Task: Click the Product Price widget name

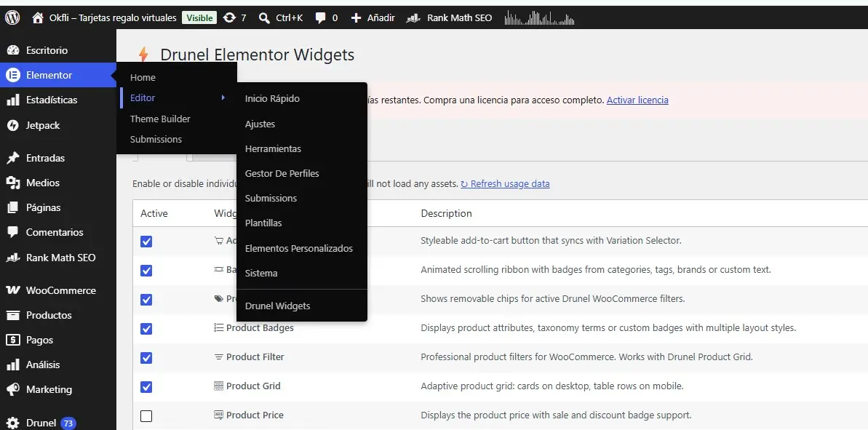Action: click(255, 415)
